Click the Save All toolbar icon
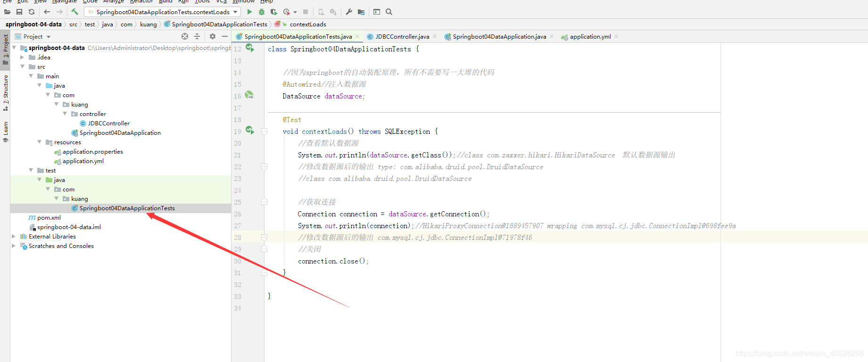The width and height of the screenshot is (868, 362). (x=19, y=12)
